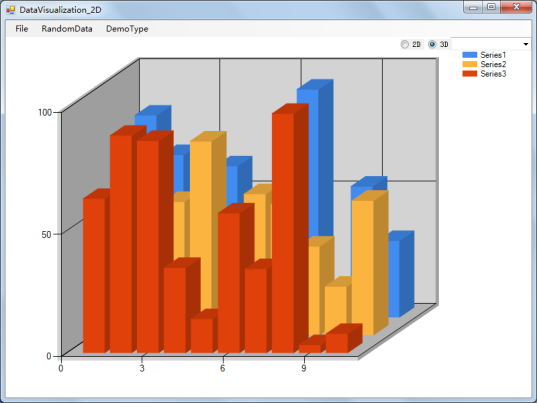Maximize the DataVisualization_2D window

[x=491, y=7]
